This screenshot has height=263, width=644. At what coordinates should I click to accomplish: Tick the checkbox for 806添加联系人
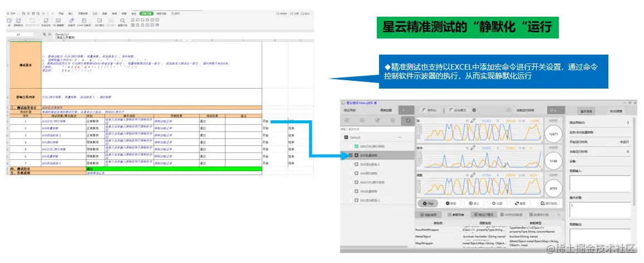pyautogui.click(x=350, y=164)
